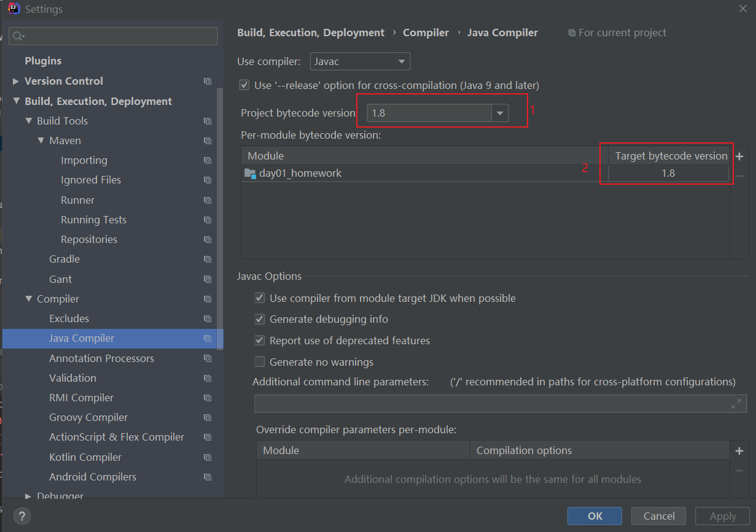Open the 'Use compiler' Javac dropdown

click(400, 61)
